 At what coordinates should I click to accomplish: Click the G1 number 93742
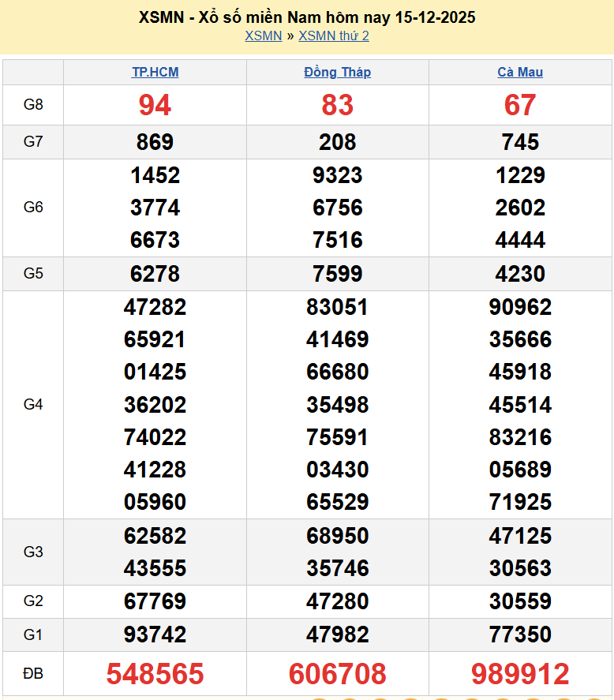click(155, 634)
